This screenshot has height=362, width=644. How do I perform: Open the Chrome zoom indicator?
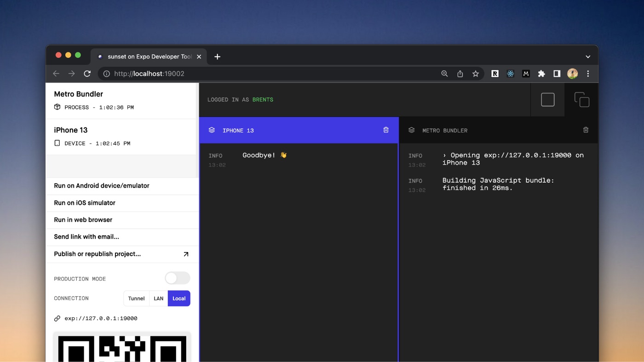coord(444,74)
